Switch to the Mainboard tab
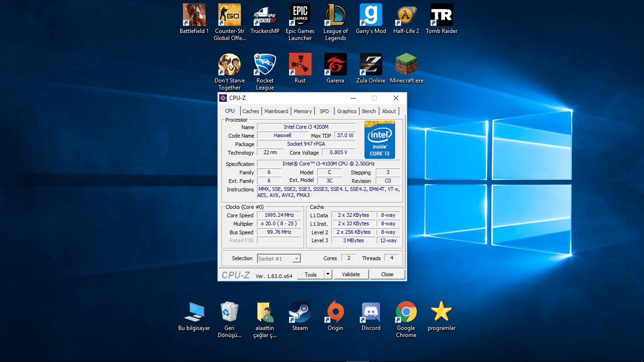Viewport: 644px width, 362px height. (276, 111)
